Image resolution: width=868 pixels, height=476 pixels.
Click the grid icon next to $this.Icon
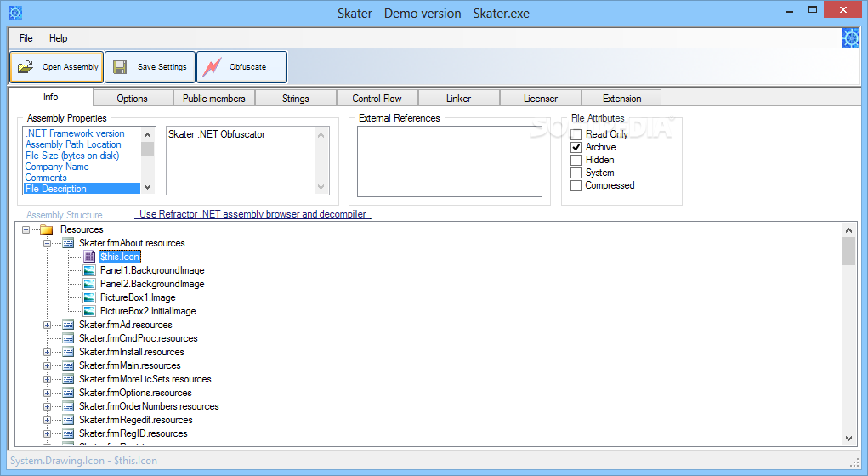pyautogui.click(x=89, y=256)
